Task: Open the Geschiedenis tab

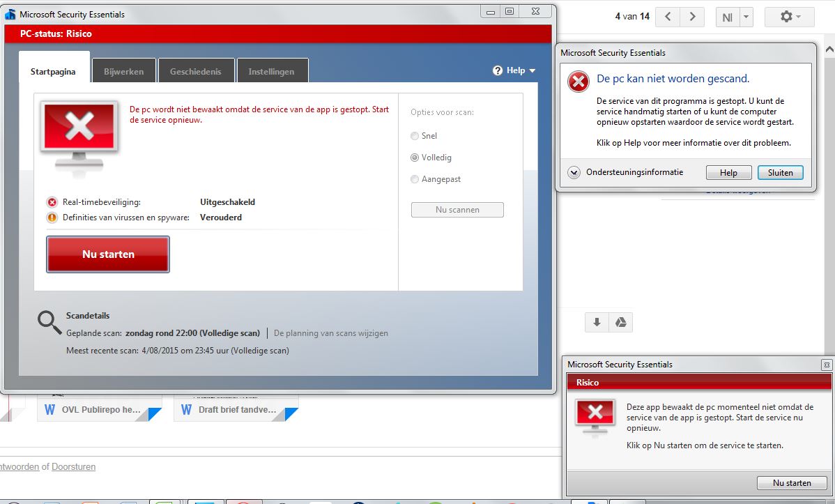Action: [x=195, y=71]
